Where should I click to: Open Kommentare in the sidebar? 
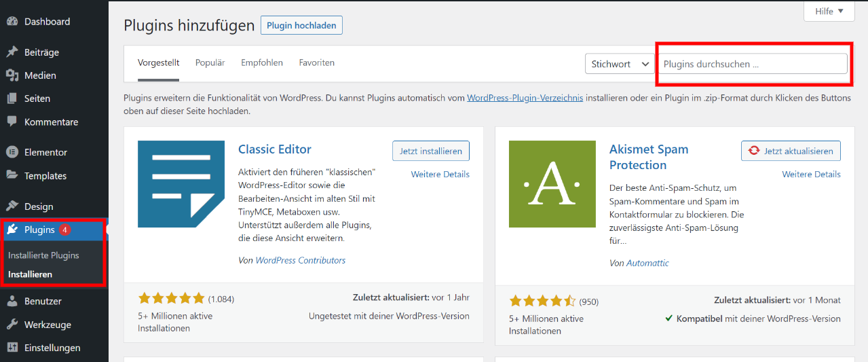click(51, 122)
